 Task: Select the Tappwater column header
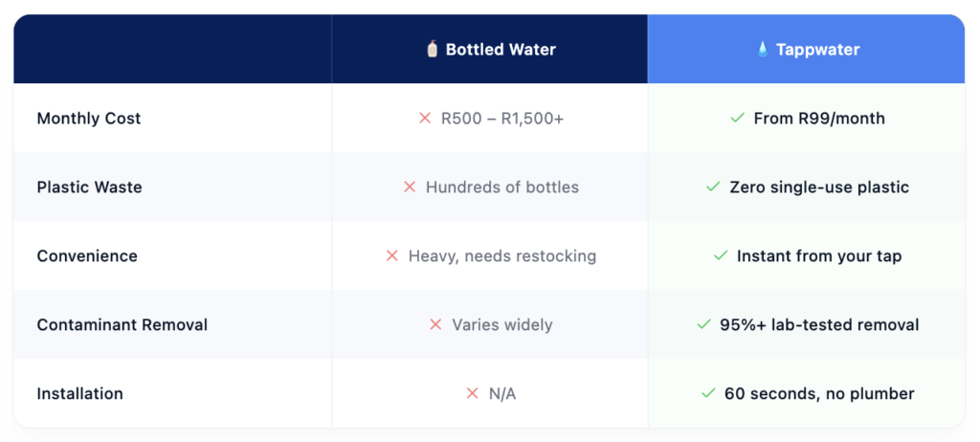(806, 50)
